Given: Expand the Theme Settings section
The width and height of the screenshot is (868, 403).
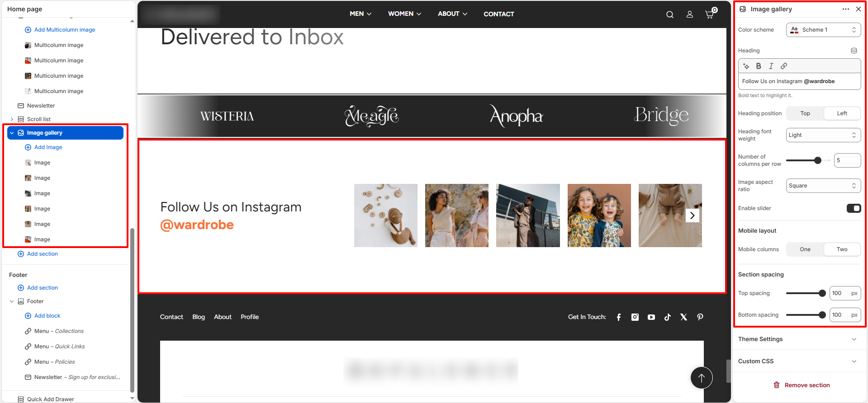Looking at the screenshot, I should click(799, 339).
